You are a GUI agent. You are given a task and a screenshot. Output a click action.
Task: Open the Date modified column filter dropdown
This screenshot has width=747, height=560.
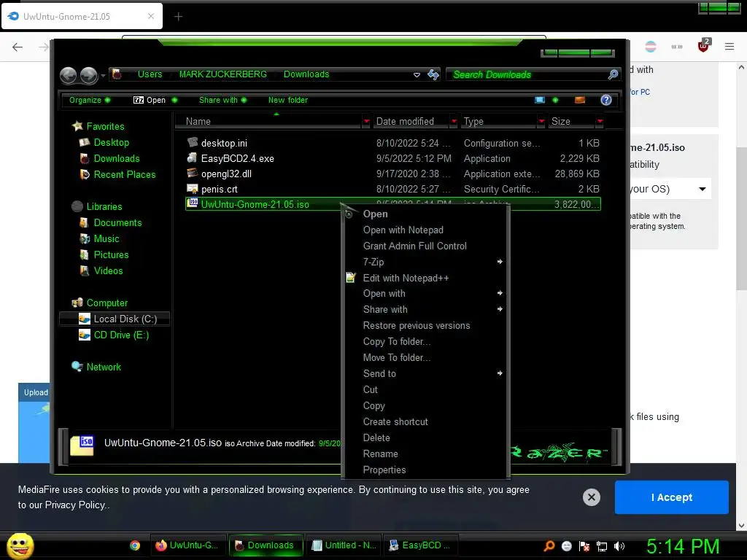[x=454, y=122]
